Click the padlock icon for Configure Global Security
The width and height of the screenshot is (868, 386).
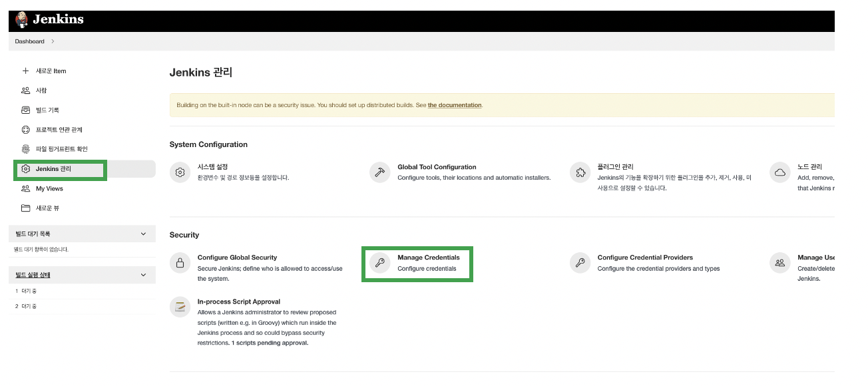tap(180, 263)
